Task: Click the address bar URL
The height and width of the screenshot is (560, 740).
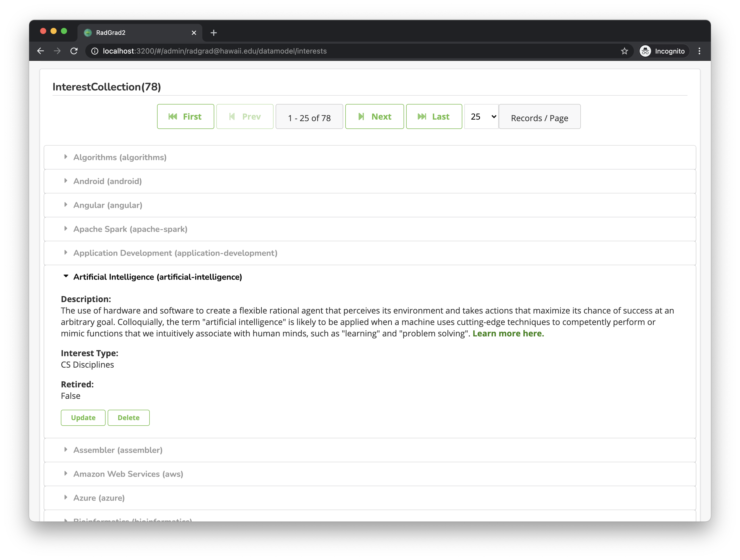Action: pyautogui.click(x=215, y=51)
